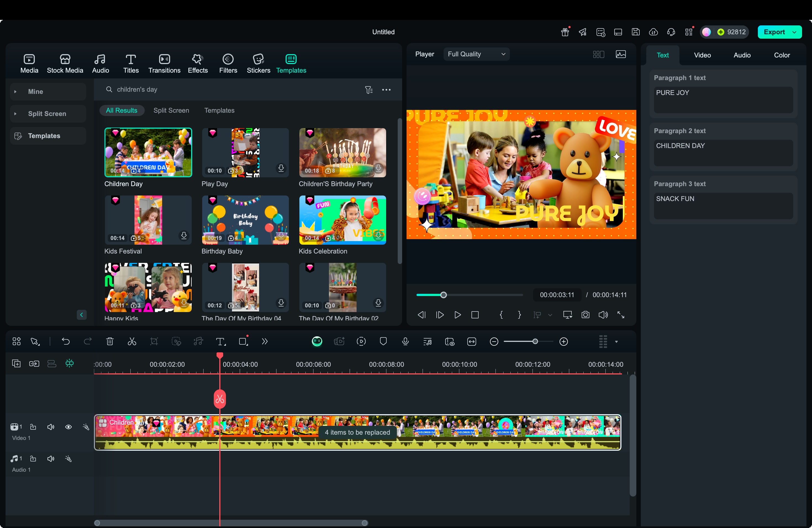Edit the PURE JOY paragraph text field

point(723,100)
